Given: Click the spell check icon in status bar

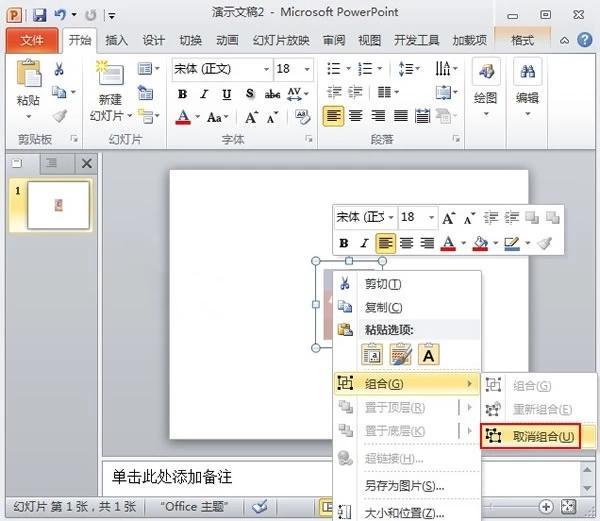Looking at the screenshot, I should [x=260, y=507].
